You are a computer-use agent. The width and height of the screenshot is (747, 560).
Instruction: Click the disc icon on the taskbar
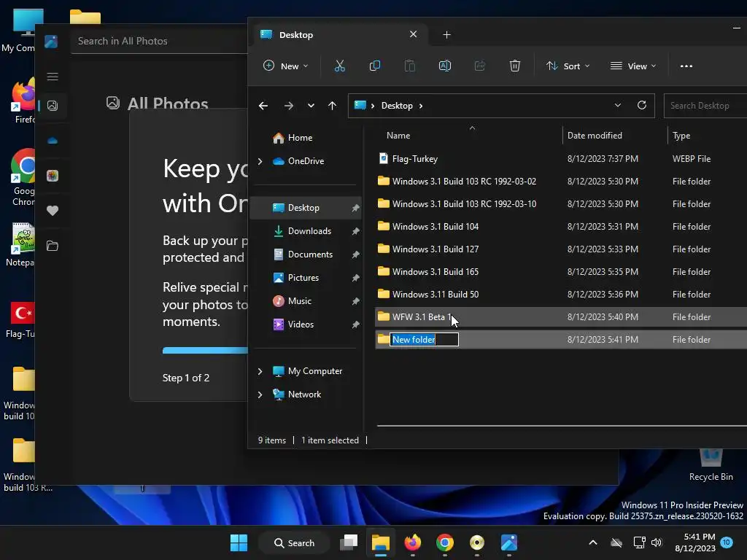point(477,542)
